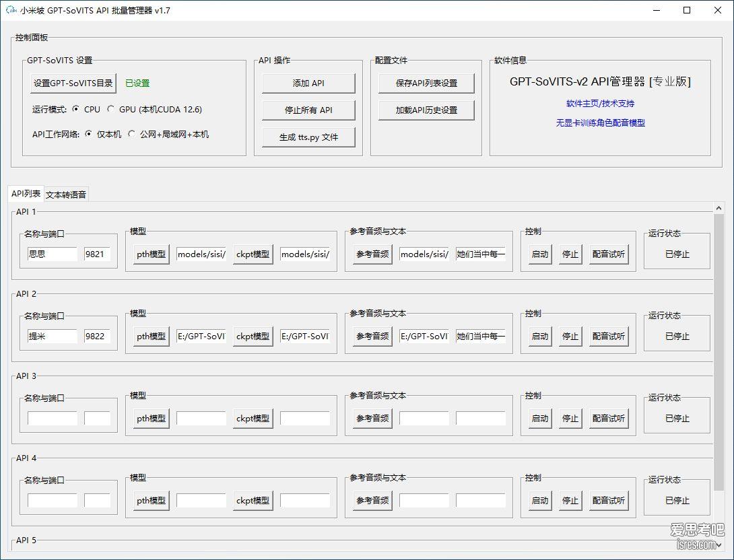Click API 2 reference audio path field

tap(424, 336)
